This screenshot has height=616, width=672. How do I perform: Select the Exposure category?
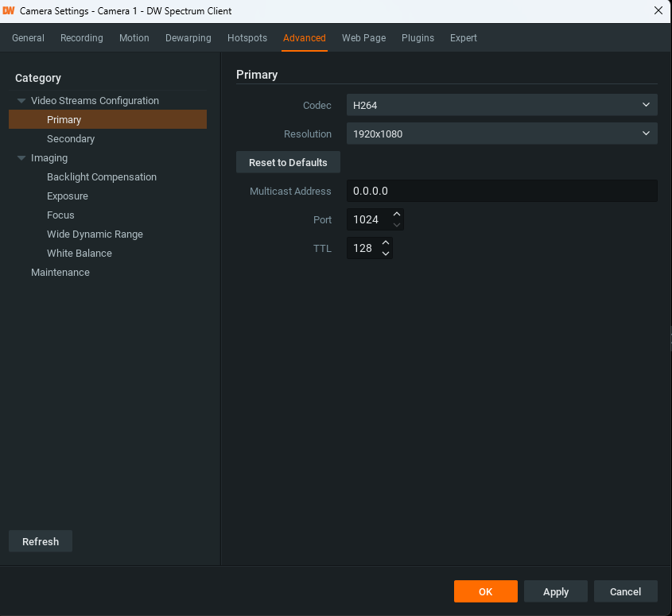point(67,196)
